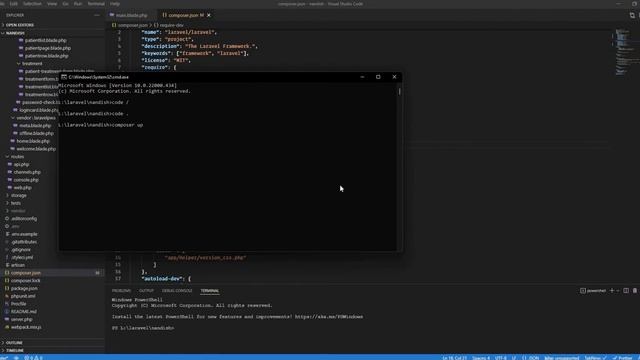The height and width of the screenshot is (360, 640).
Task: Close the composer.json editor tab
Action: [209, 15]
